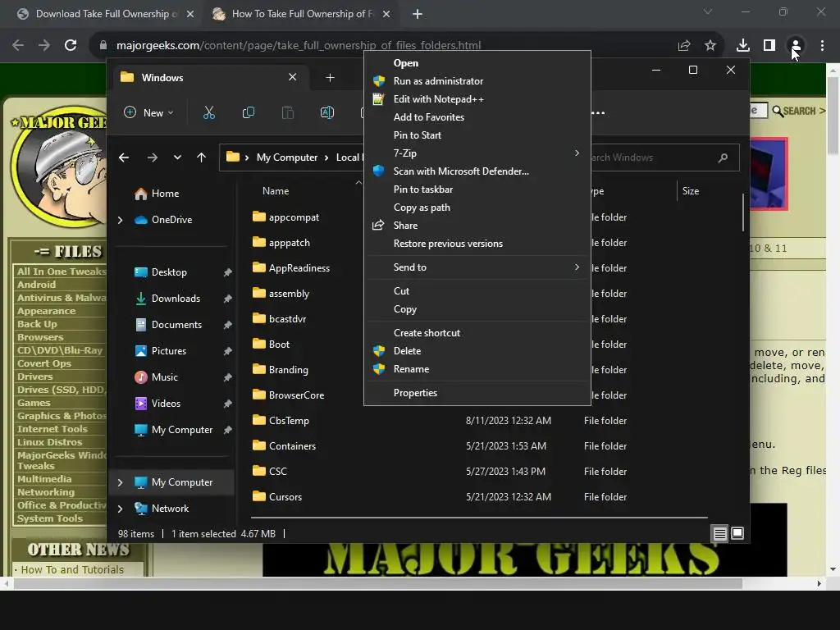Click the Android category link

pyautogui.click(x=36, y=285)
